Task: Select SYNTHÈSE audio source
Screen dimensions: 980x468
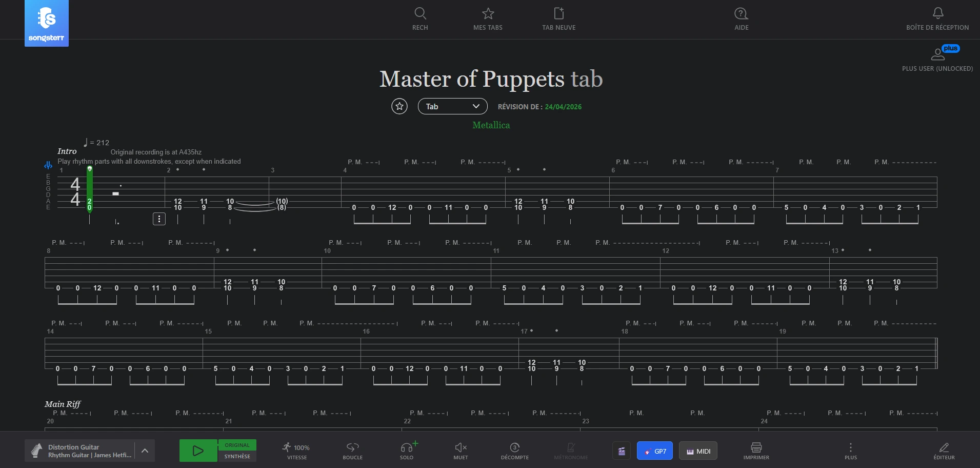Action: coord(237,456)
